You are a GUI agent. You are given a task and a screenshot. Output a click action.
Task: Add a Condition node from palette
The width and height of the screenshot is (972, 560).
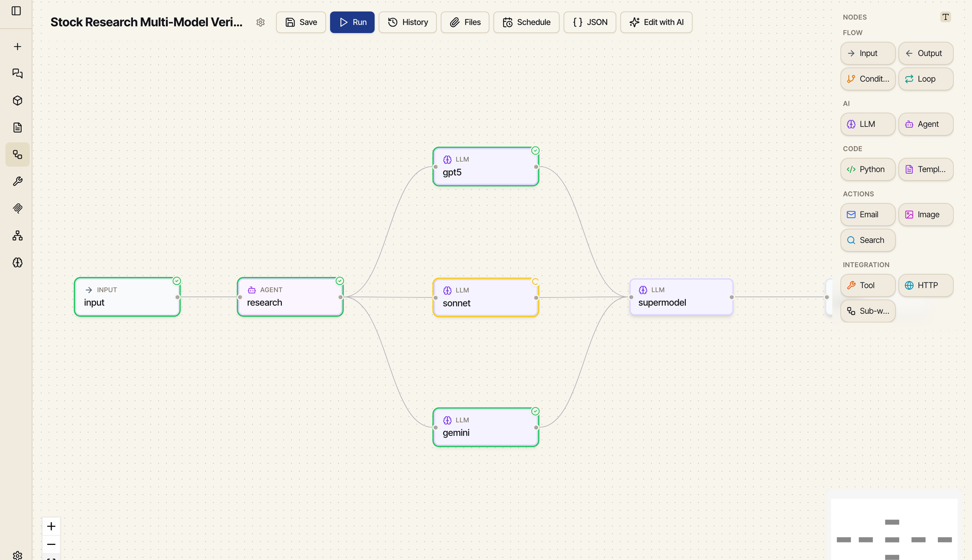(868, 79)
